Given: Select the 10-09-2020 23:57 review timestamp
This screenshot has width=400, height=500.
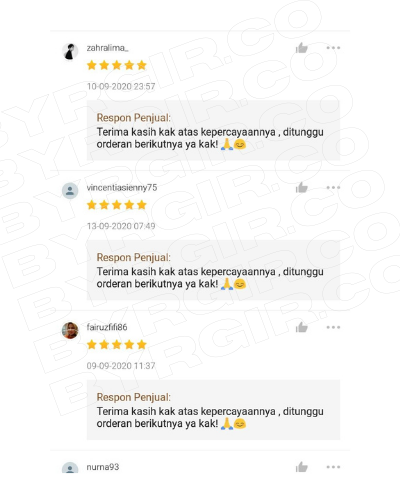Looking at the screenshot, I should pyautogui.click(x=121, y=87).
